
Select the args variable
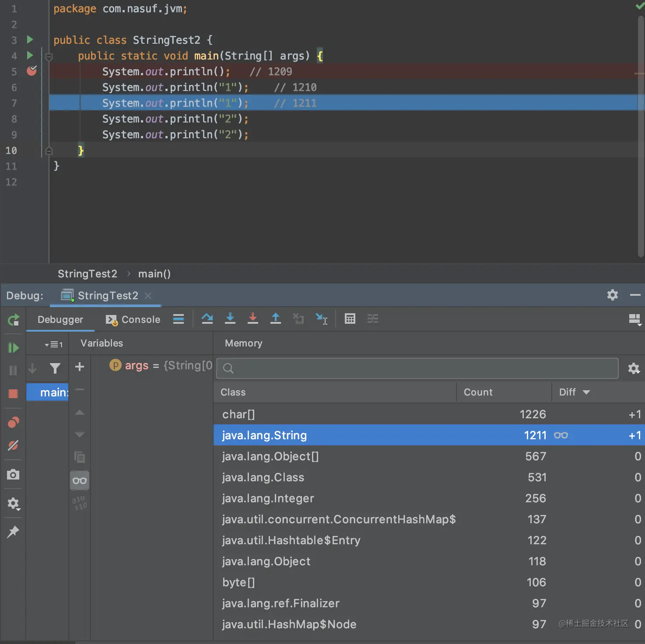(160, 366)
